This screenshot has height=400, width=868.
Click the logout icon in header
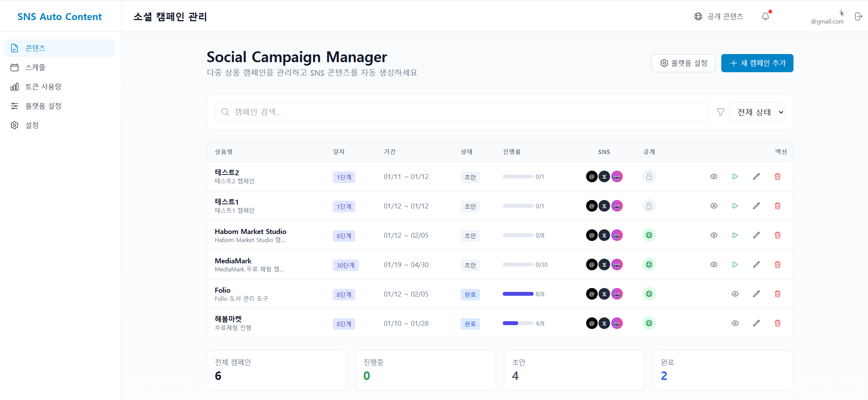(x=858, y=17)
